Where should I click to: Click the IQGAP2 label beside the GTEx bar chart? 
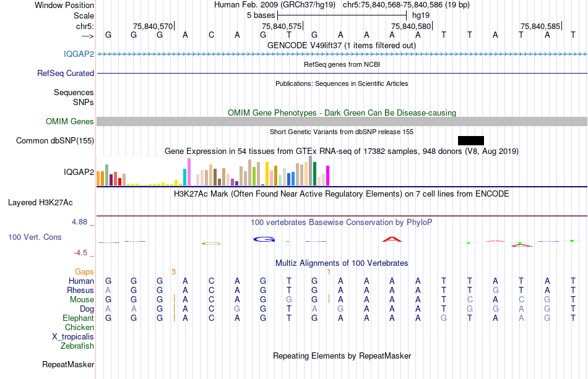79,172
